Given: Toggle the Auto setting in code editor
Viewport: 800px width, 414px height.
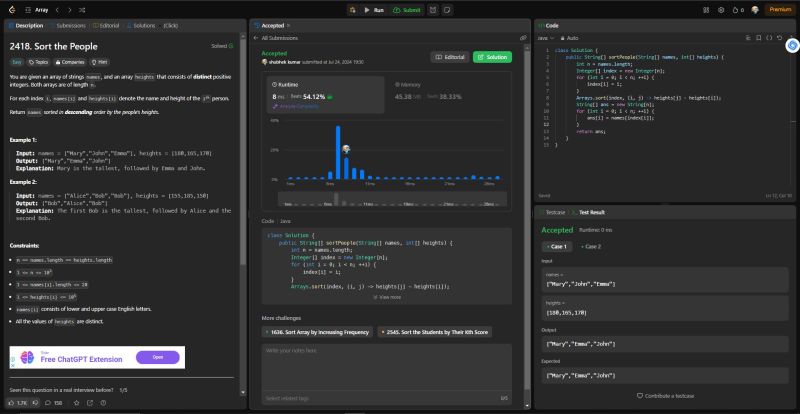Looking at the screenshot, I should 571,37.
